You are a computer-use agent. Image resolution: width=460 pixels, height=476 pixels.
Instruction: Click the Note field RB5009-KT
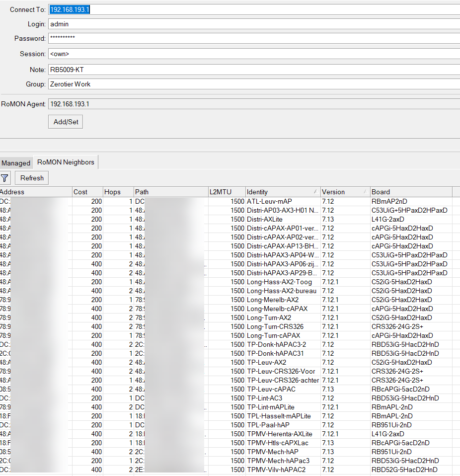pos(254,70)
